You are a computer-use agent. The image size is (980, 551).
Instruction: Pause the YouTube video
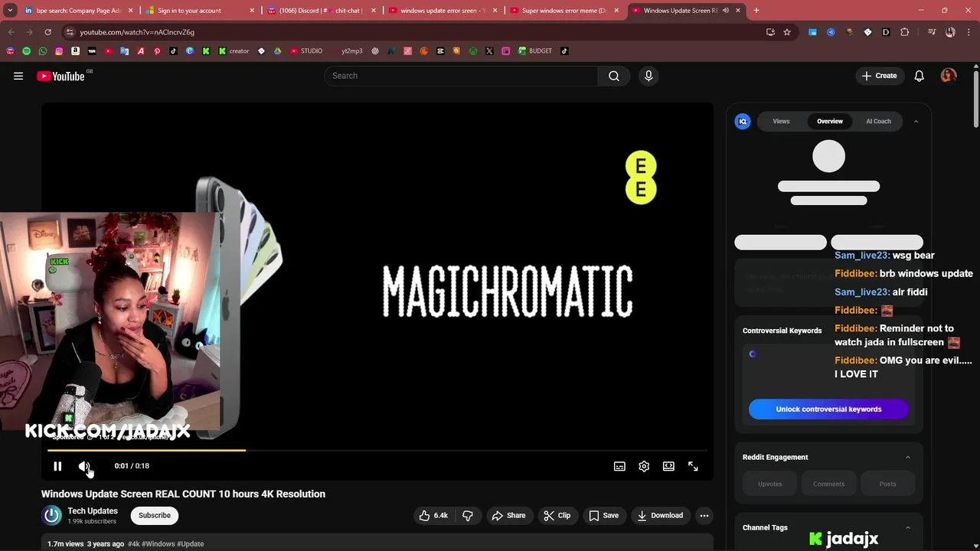57,466
